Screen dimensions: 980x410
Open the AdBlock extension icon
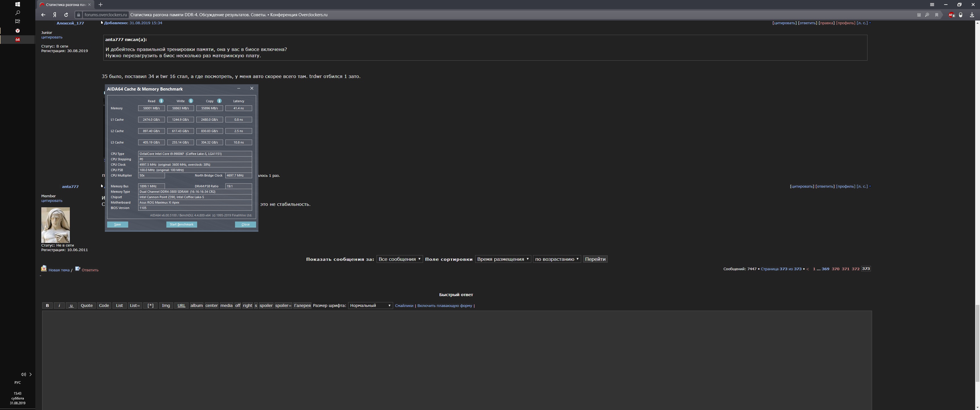952,15
